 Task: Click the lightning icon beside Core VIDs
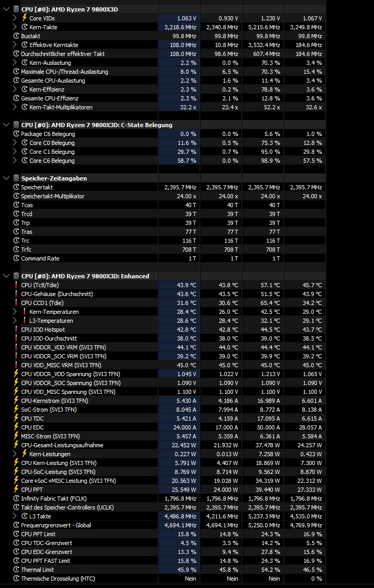pyautogui.click(x=25, y=18)
